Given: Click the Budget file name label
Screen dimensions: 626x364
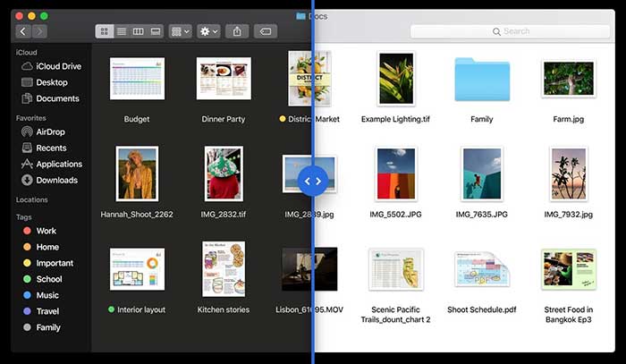Looking at the screenshot, I should (x=137, y=119).
